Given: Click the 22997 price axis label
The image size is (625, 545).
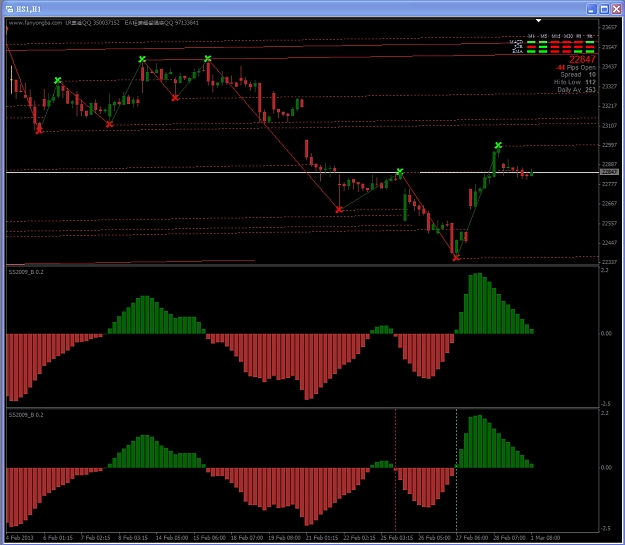Looking at the screenshot, I should (609, 145).
